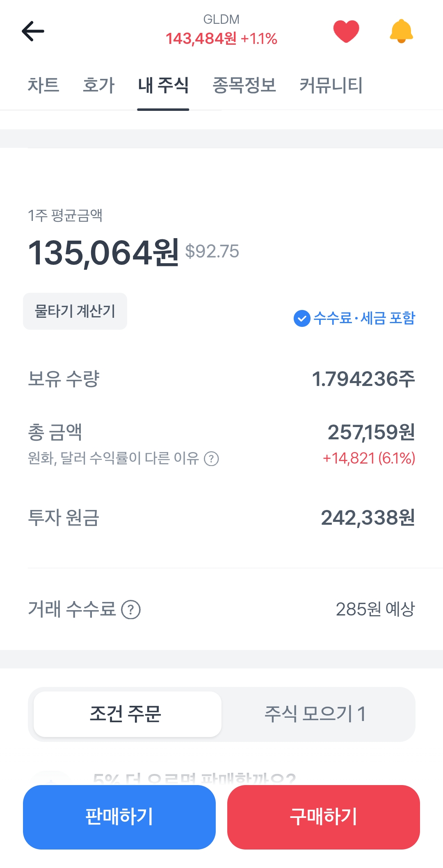The height and width of the screenshot is (868, 443).
Task: Select the 내 주식 tab
Action: coord(163,85)
